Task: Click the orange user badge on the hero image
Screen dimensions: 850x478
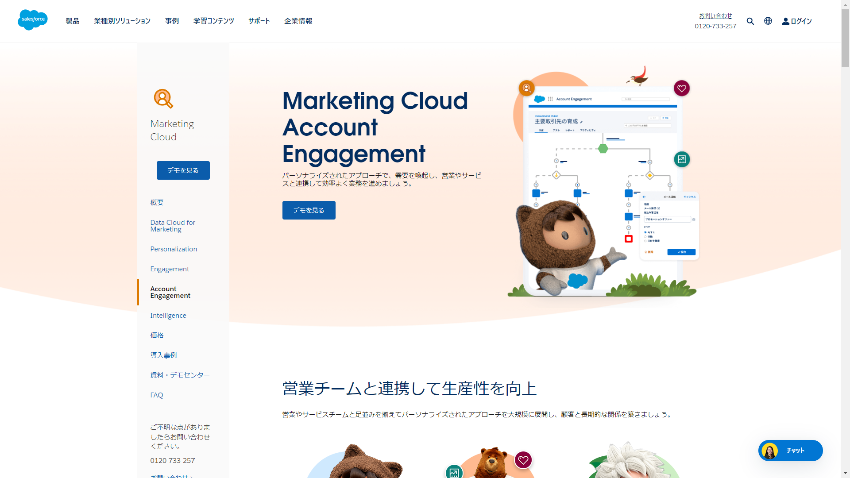Action: pos(526,88)
